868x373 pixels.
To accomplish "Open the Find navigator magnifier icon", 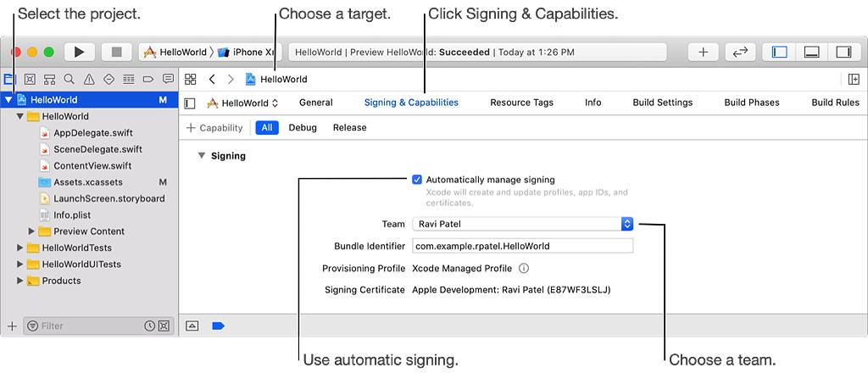I will coord(70,79).
